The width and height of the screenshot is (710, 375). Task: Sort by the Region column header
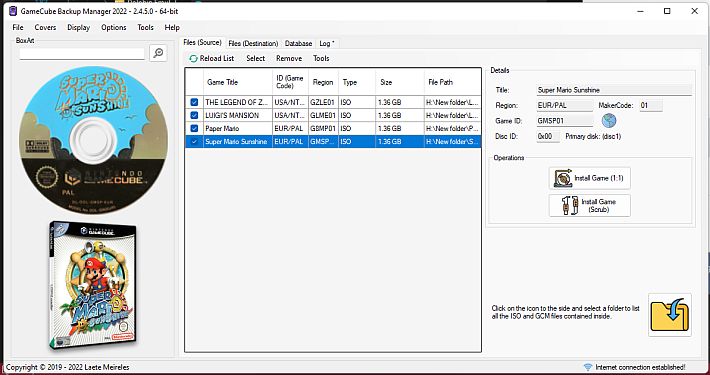click(x=323, y=82)
